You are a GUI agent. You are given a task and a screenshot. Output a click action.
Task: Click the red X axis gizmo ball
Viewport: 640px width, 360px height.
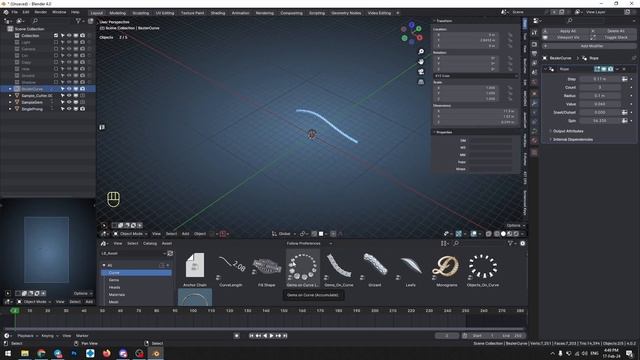click(419, 38)
